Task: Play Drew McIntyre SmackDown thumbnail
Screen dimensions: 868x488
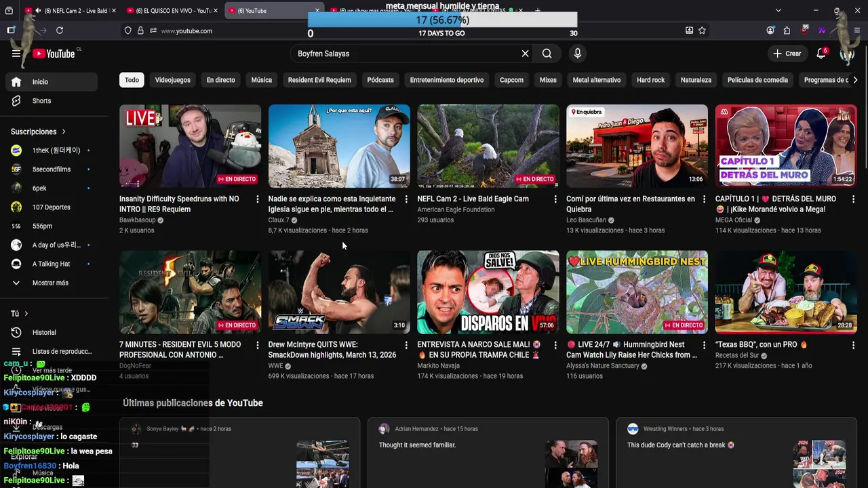Action: point(339,292)
